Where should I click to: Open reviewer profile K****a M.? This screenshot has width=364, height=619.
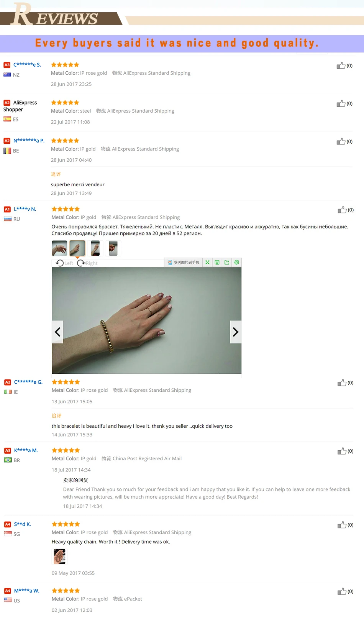tap(26, 450)
